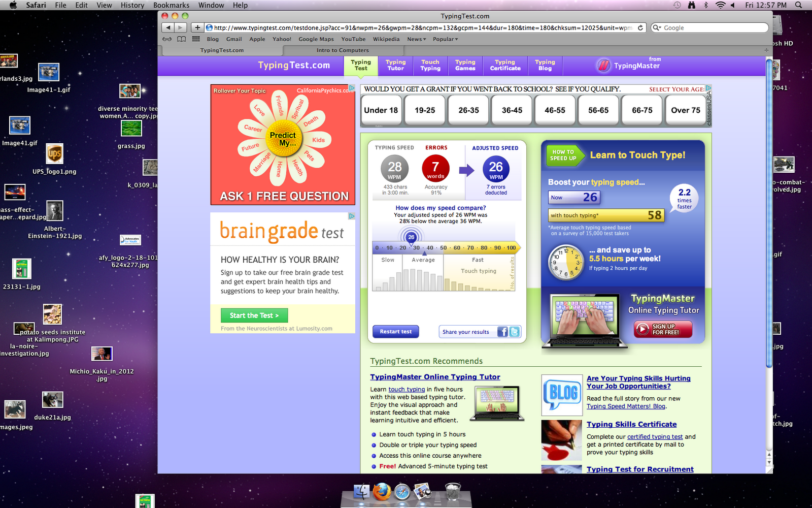Follow the certified typing test link
The width and height of the screenshot is (812, 508).
coord(655,437)
